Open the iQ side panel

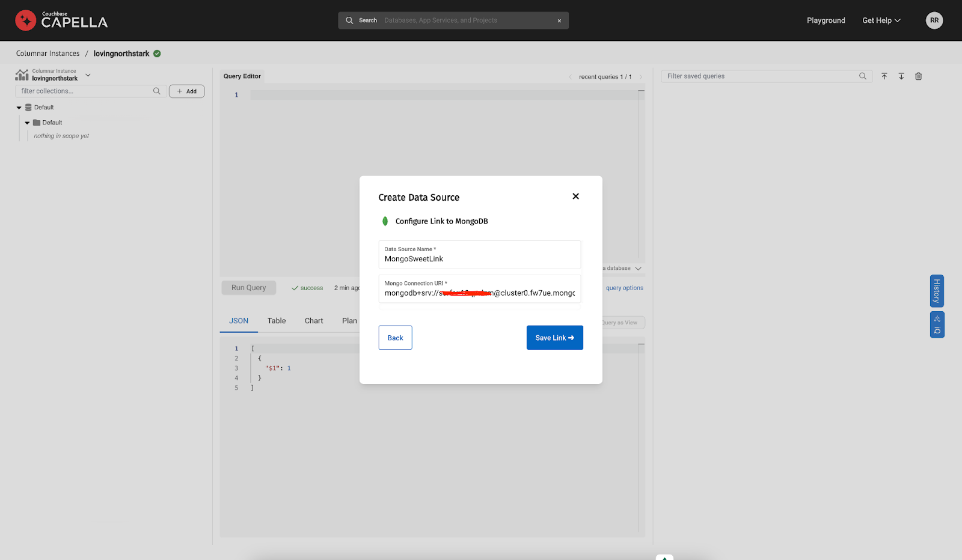937,324
